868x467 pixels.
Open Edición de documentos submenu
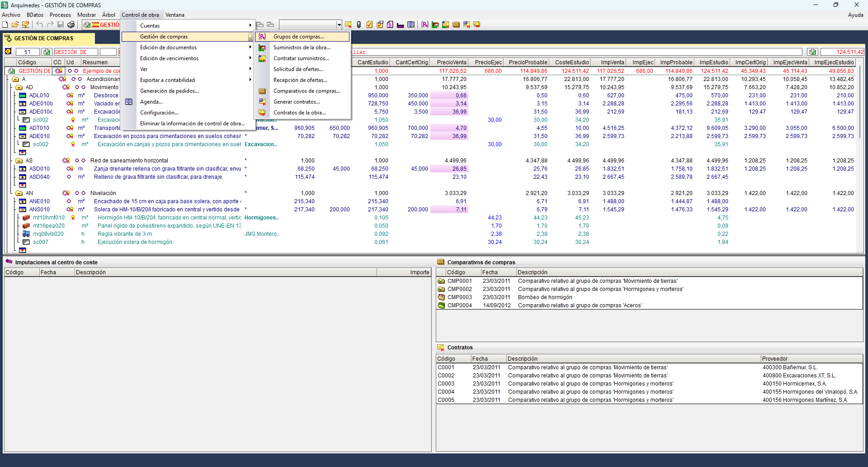tap(168, 48)
